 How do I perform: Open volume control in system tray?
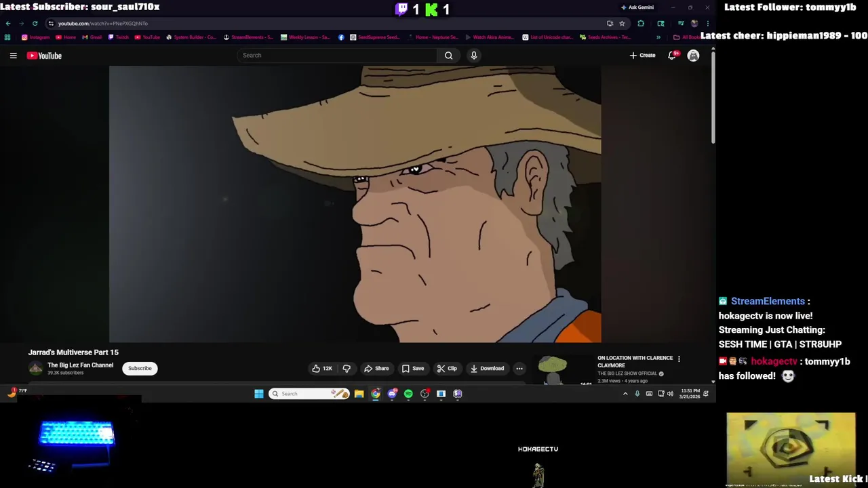[x=670, y=394]
